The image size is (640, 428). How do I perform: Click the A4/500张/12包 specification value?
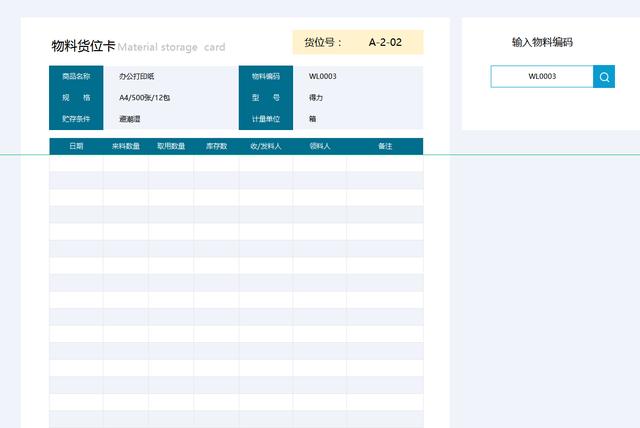tap(145, 98)
